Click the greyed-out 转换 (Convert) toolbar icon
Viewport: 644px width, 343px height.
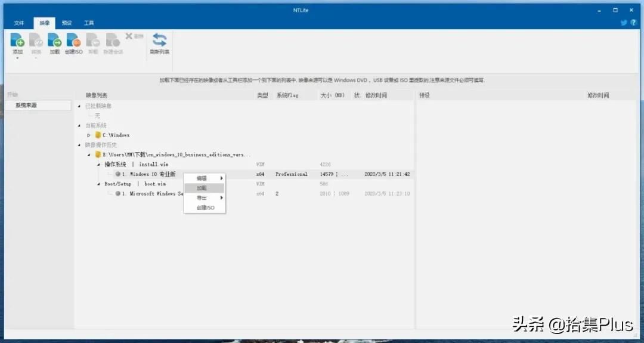coord(36,40)
